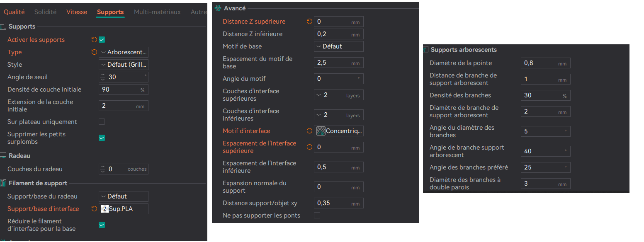Enable Sur plateau uniquement checkbox

click(102, 122)
